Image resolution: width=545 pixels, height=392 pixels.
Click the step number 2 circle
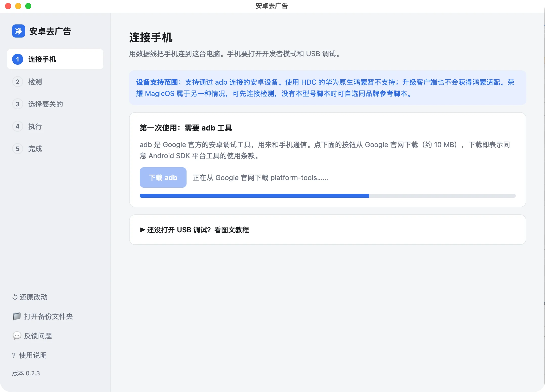click(x=18, y=82)
